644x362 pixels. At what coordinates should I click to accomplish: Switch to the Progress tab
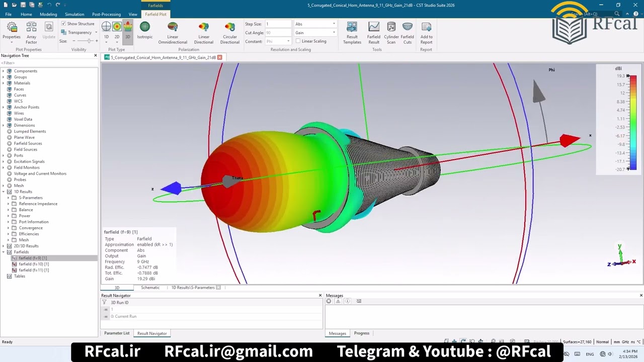click(x=362, y=333)
